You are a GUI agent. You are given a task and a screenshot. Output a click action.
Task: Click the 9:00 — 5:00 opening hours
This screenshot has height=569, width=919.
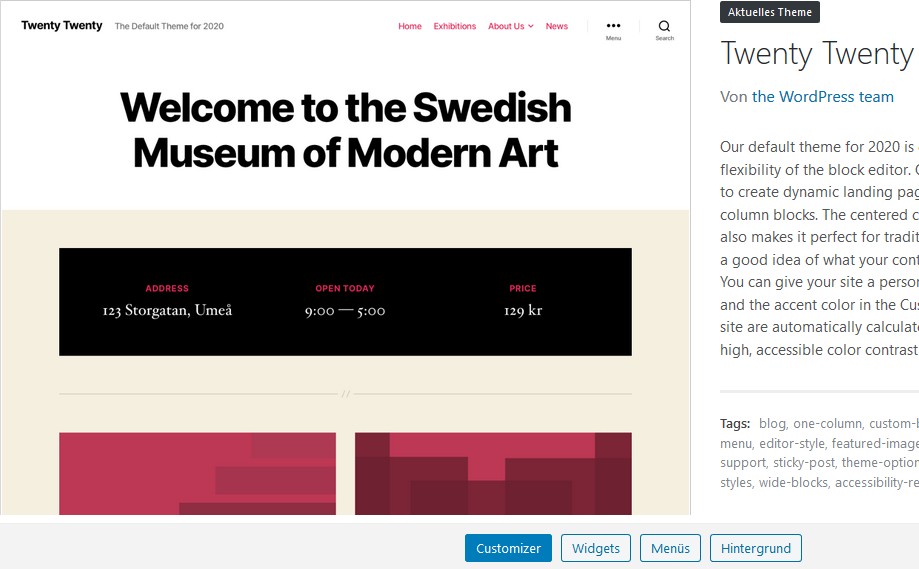345,311
